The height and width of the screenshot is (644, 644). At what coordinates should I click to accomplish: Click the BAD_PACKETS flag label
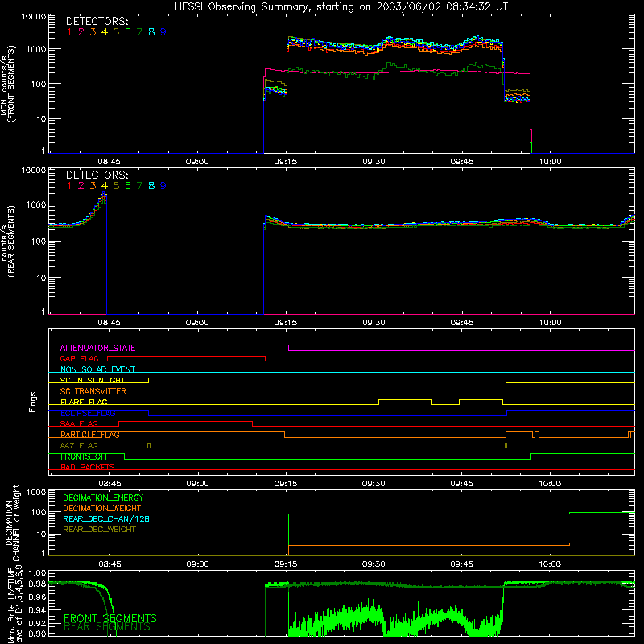88,468
